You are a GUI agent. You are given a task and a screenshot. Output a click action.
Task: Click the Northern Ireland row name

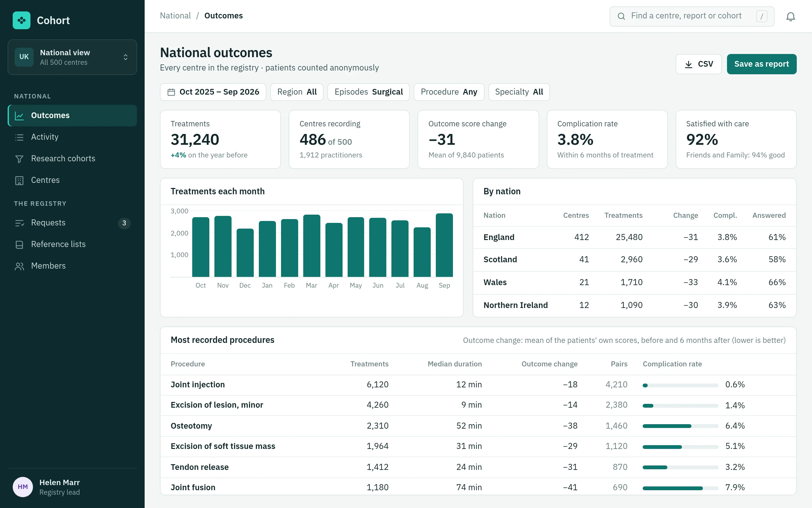515,305
